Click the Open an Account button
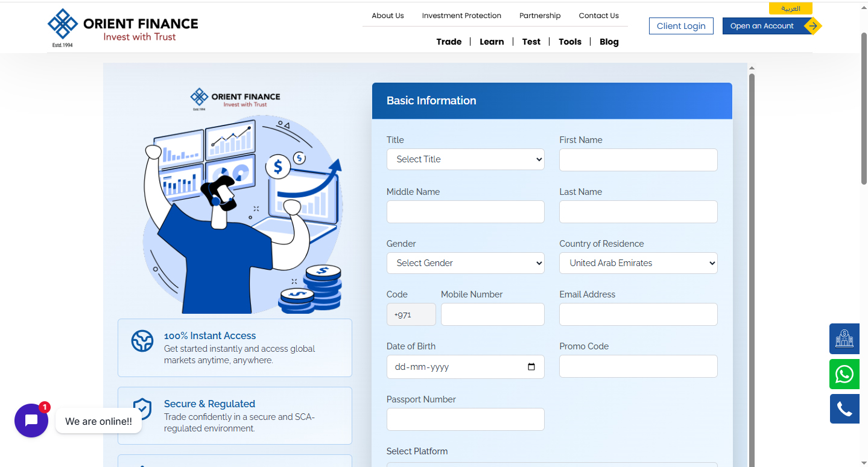Viewport: 868px width, 467px height. [763, 26]
